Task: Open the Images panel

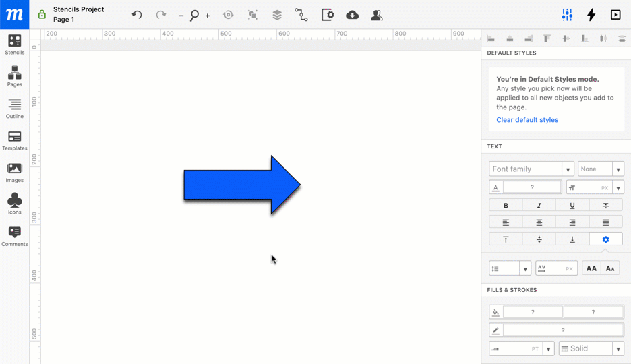Action: pos(14,173)
